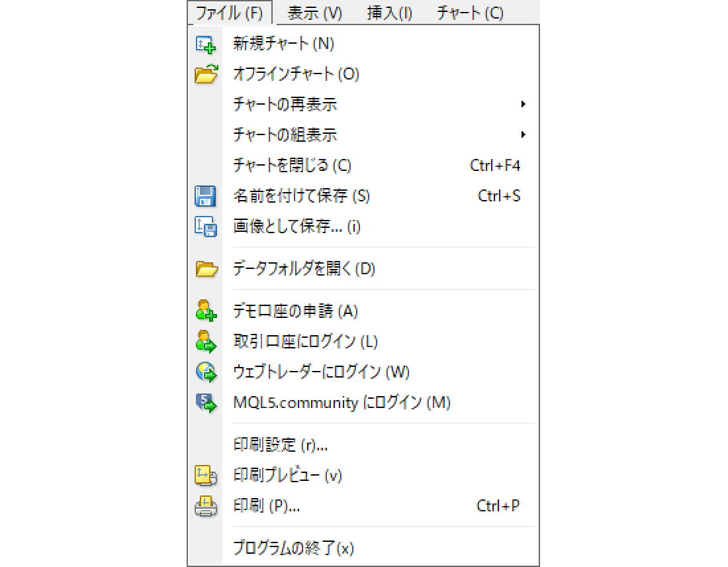
Task: Click the 新規チャート plus-chart icon
Action: (x=205, y=44)
